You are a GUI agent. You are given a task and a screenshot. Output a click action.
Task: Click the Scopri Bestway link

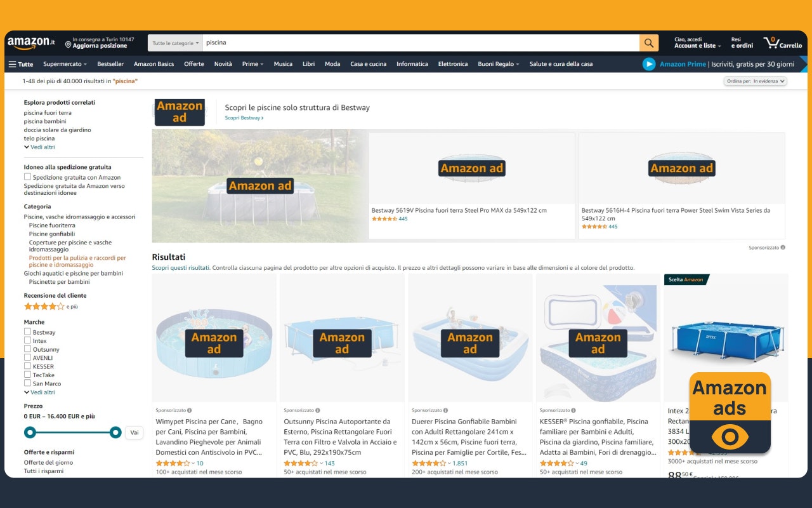[244, 118]
